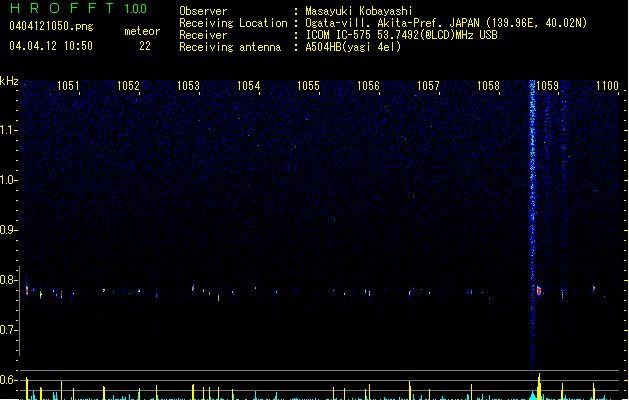Click the HROFFT 1.0.0 title text
629x400 pixels.
(79, 8)
